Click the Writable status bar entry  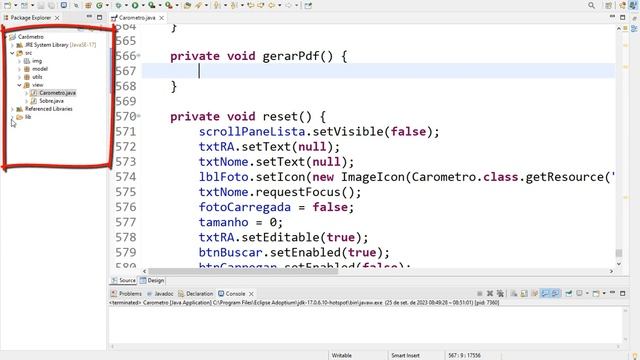(342, 355)
